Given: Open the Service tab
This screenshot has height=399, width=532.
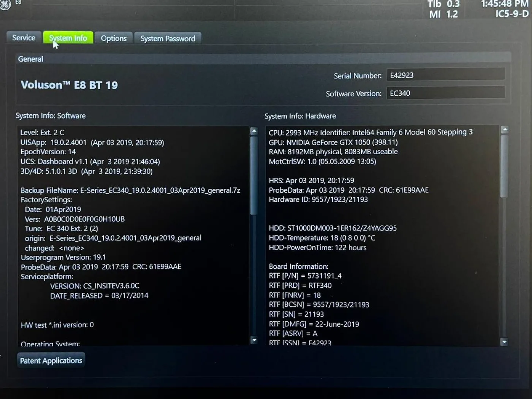Looking at the screenshot, I should [x=24, y=38].
